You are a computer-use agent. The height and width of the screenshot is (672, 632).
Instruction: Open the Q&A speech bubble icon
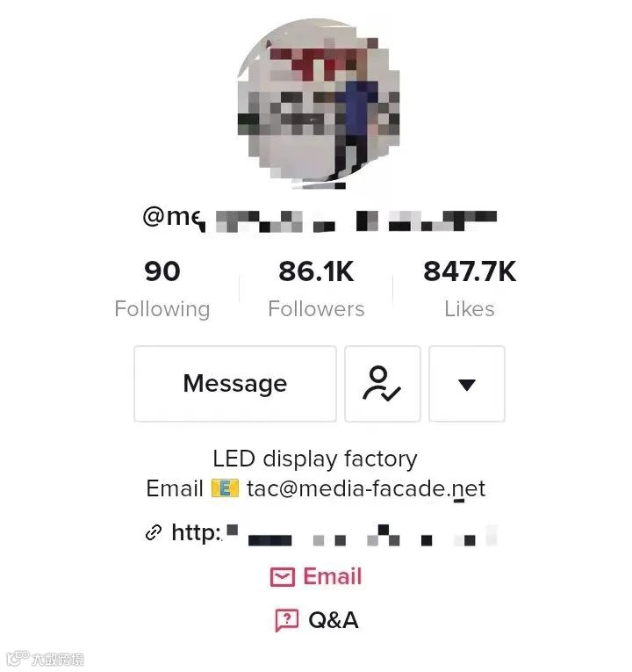pos(286,620)
